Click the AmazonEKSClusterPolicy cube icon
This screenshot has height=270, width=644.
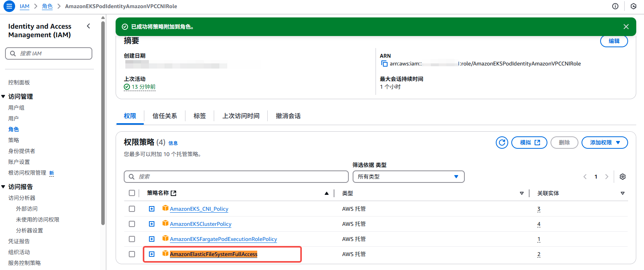165,224
